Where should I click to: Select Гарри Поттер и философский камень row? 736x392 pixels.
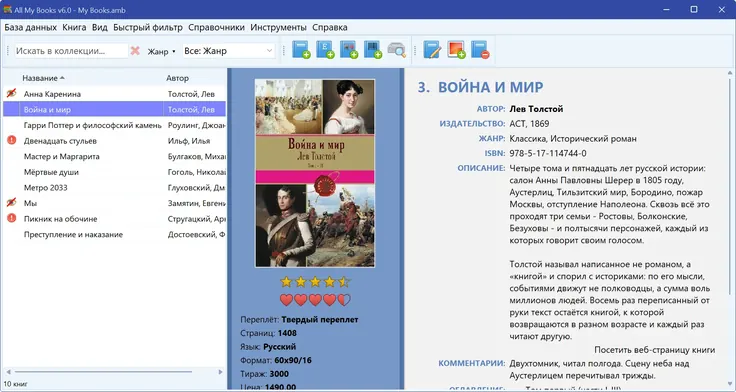(x=115, y=125)
